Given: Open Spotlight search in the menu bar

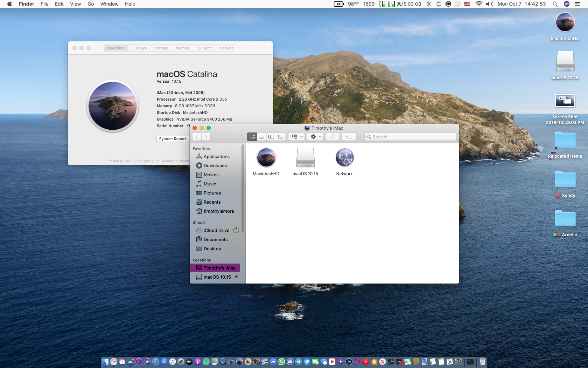Looking at the screenshot, I should click(x=555, y=4).
